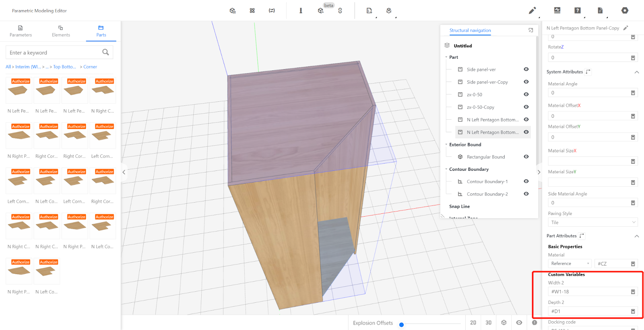This screenshot has height=330, width=644.
Task: Switch to 2D view mode
Action: click(x=473, y=322)
